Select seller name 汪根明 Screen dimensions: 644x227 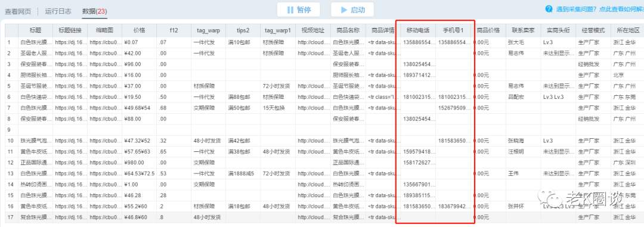(x=523, y=151)
